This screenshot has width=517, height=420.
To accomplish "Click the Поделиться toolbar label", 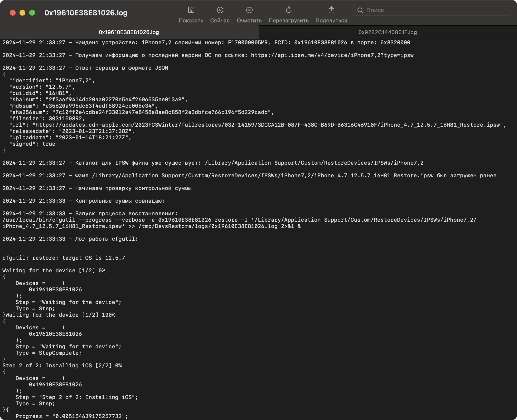I will (331, 21).
